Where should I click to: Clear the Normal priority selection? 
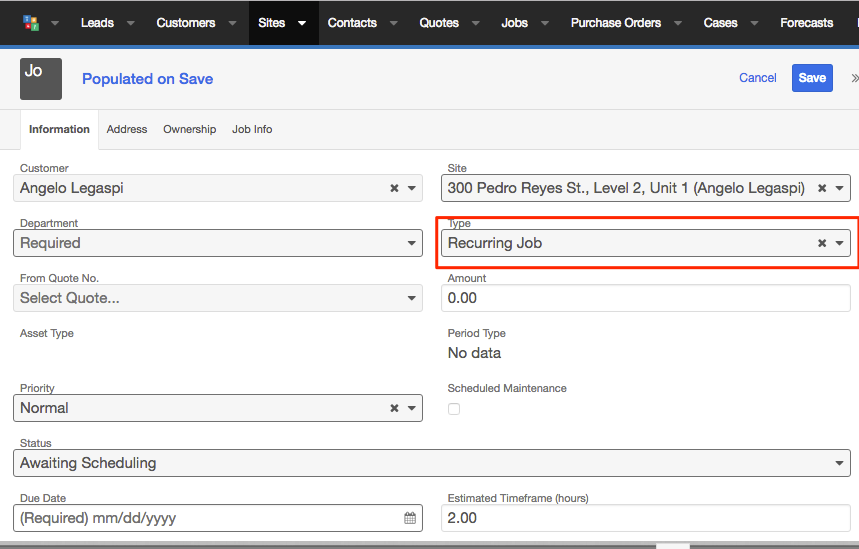pos(394,408)
